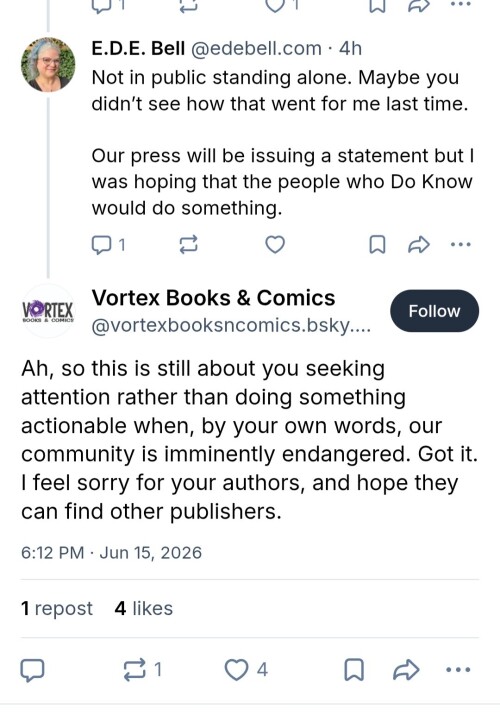
Task: Open E.D.E. Bell's profile picture
Action: [48, 64]
